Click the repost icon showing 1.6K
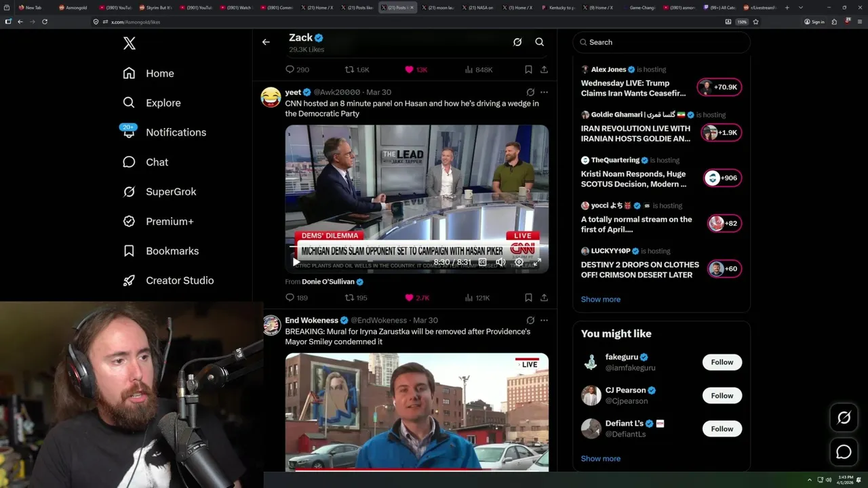Screen dimensions: 868x488 pyautogui.click(x=349, y=69)
